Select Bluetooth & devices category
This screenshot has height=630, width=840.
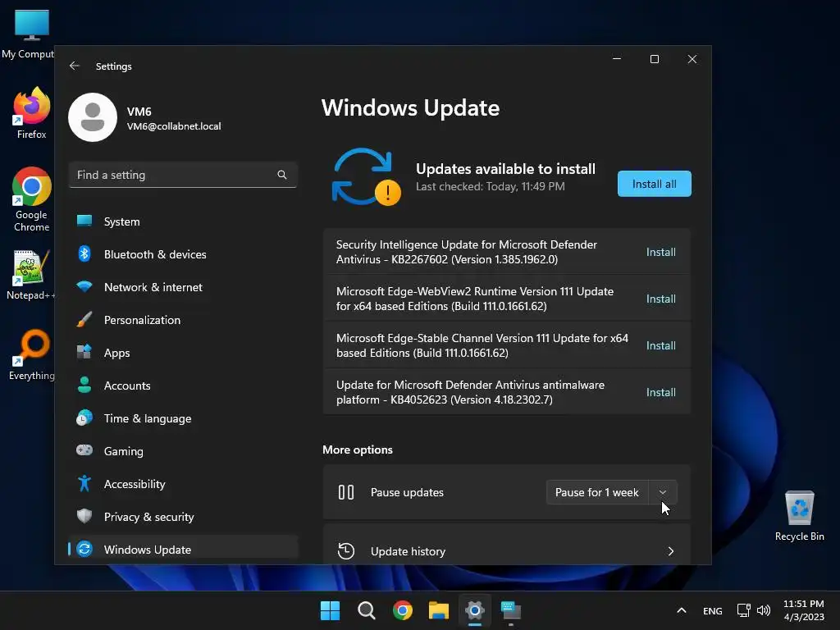(183, 254)
